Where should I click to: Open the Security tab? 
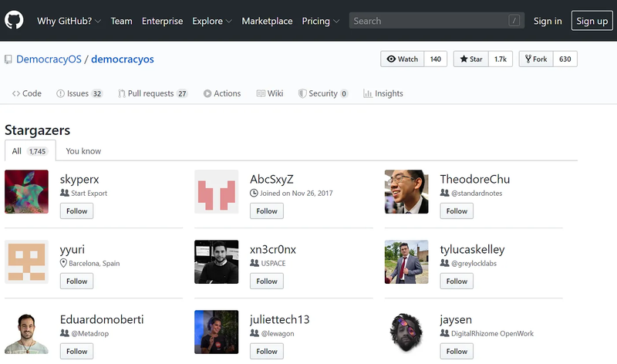[323, 93]
